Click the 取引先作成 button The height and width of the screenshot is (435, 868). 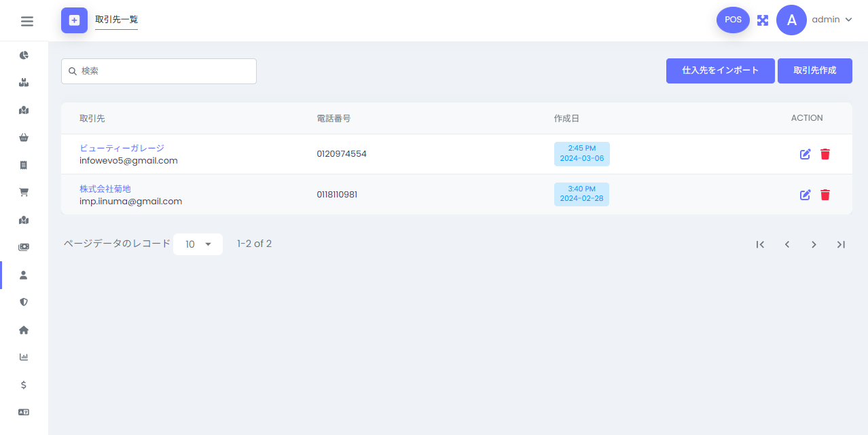click(814, 71)
